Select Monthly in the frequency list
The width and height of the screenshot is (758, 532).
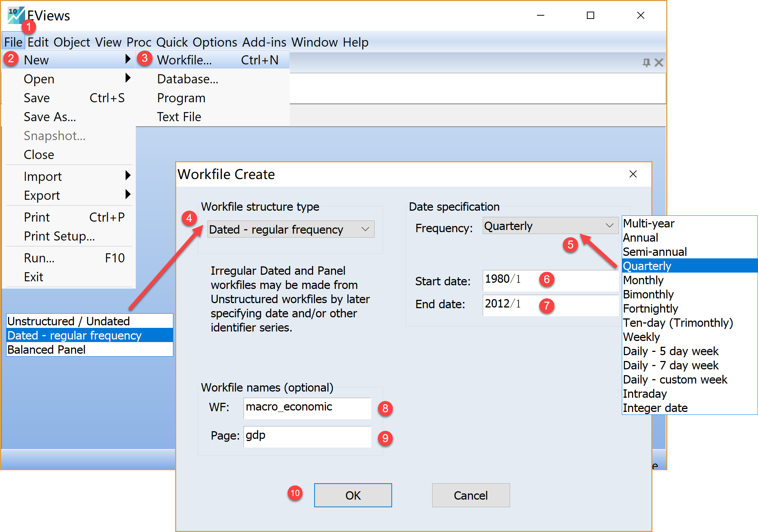tap(643, 280)
